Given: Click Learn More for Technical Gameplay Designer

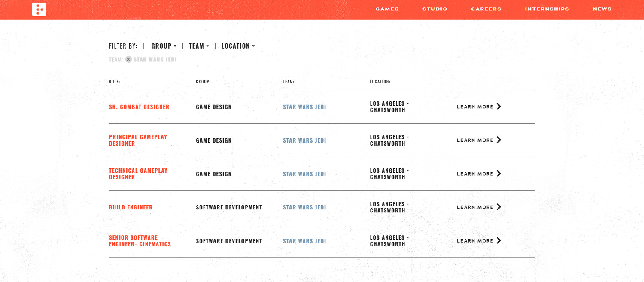Looking at the screenshot, I should point(475,174).
